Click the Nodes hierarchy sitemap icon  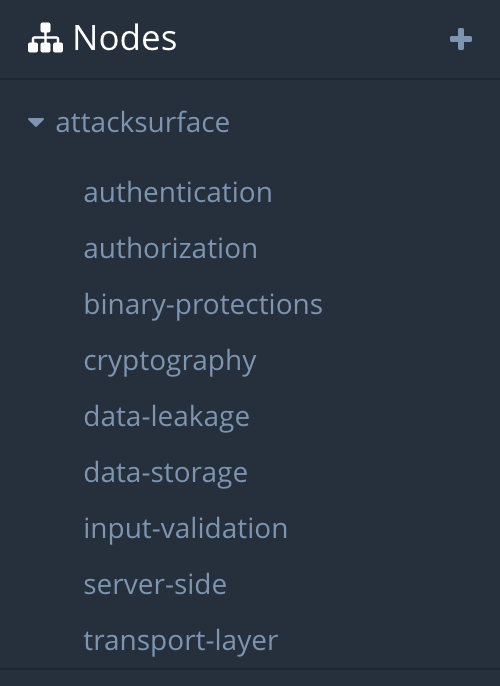(45, 38)
